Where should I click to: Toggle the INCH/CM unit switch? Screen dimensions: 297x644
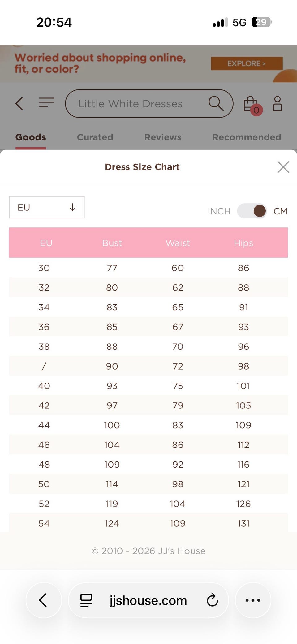point(252,211)
